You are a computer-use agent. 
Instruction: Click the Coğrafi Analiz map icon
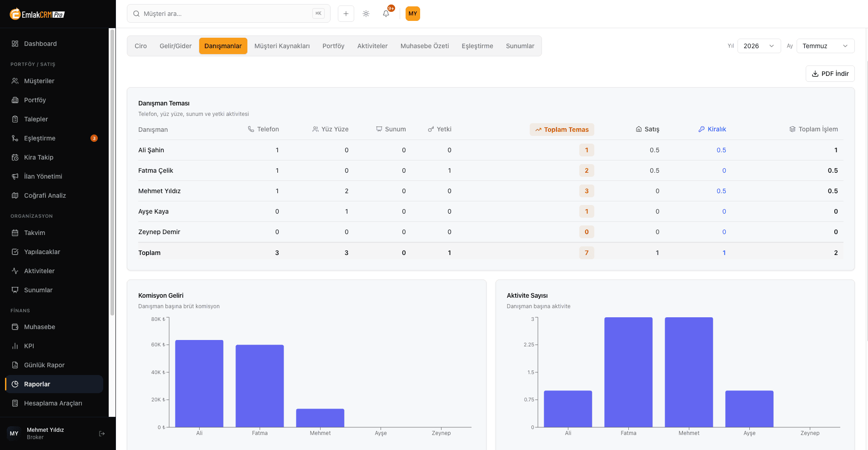point(15,195)
